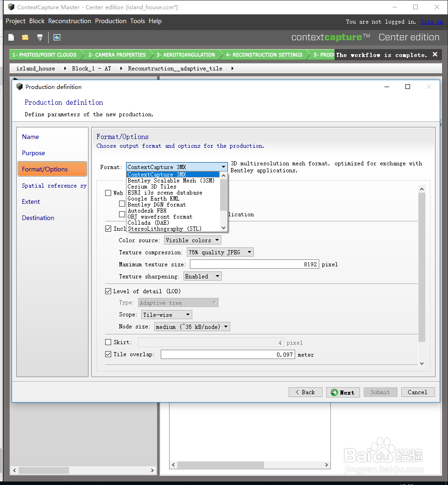
Task: Go to 4- Reconstruction Settings workflow step
Action: pos(264,55)
